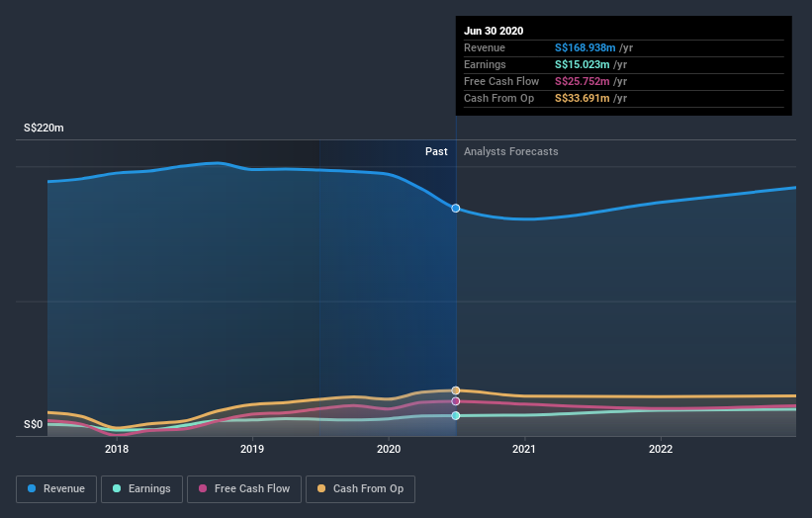Select the blue Revenue data point marker
Screen dimensions: 812x518
point(455,208)
